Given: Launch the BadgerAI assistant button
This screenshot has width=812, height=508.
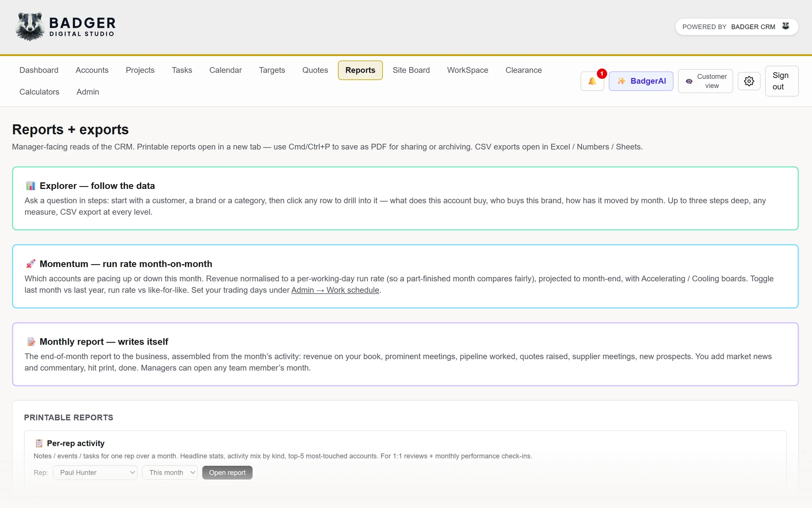Looking at the screenshot, I should pos(641,81).
